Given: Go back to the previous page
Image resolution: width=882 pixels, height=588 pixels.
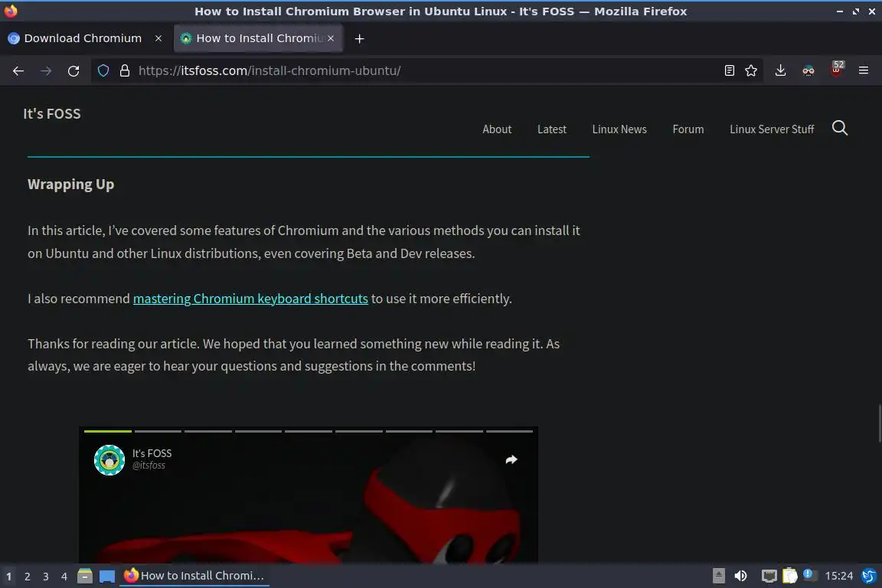Looking at the screenshot, I should 18,71.
